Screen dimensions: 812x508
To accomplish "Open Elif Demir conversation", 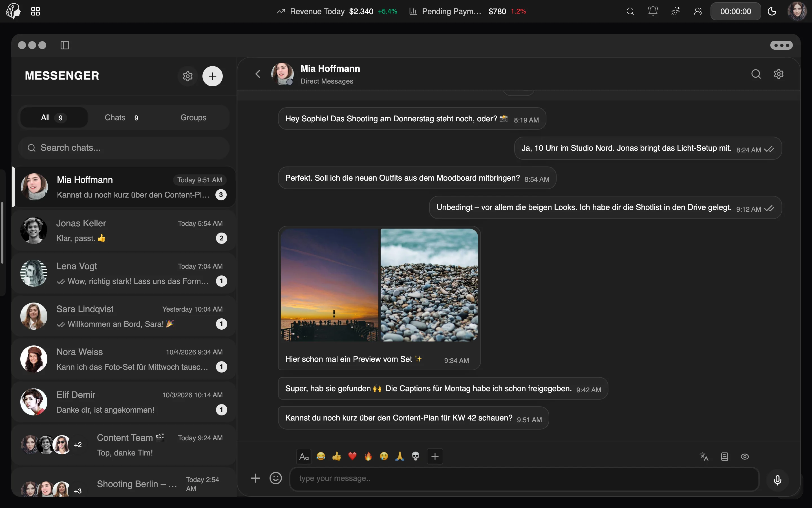I will click(x=124, y=402).
